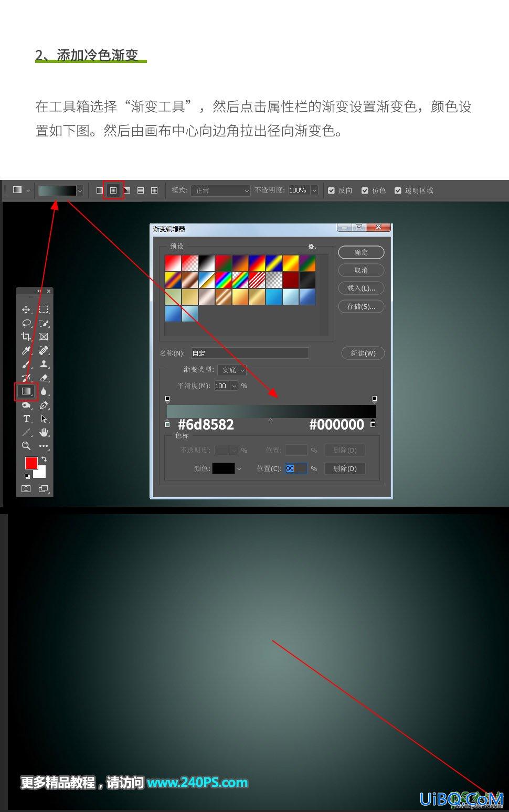Click the 存储(S)... button
The width and height of the screenshot is (509, 812).
(361, 306)
